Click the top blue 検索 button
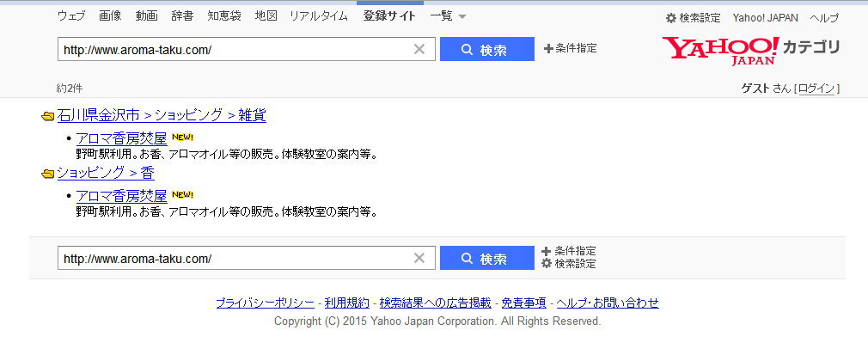Viewport: 868px width, 361px height. (487, 49)
